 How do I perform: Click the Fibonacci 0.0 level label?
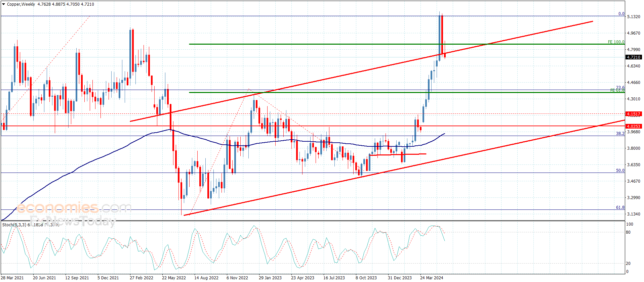[x=621, y=14]
